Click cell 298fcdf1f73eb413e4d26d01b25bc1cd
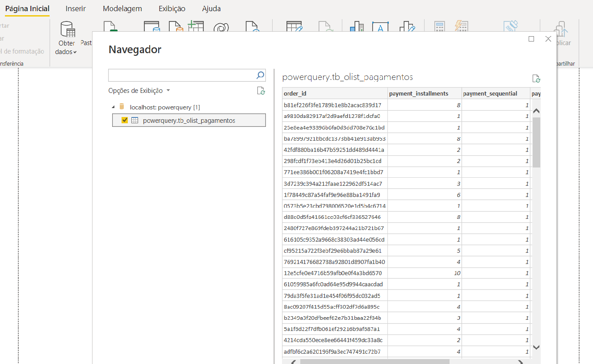This screenshot has height=364, width=593. 335,161
